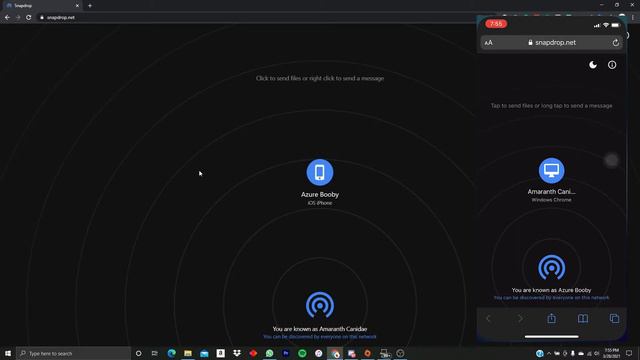Click "Tap to send files or long tap" instruction text

click(551, 106)
